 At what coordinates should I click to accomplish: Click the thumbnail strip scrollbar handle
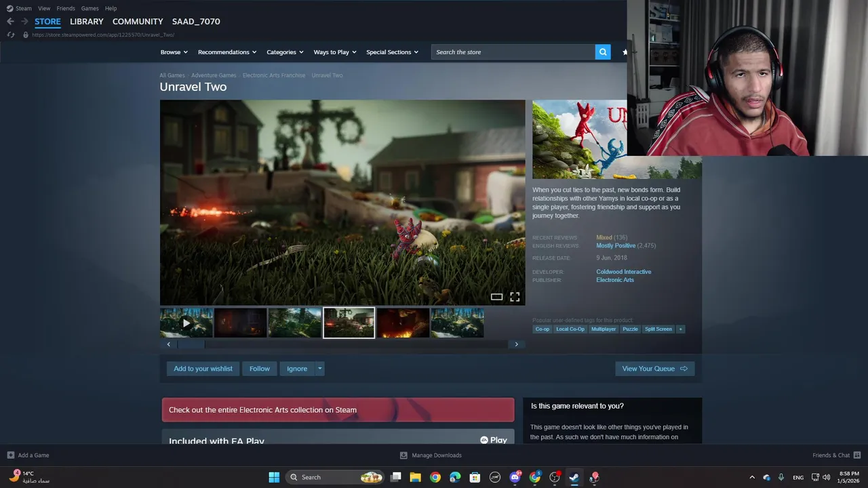coord(191,344)
